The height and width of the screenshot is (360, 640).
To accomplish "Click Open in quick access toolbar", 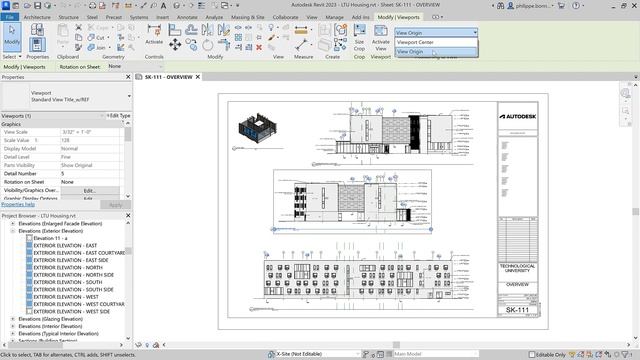I will tap(27, 6).
